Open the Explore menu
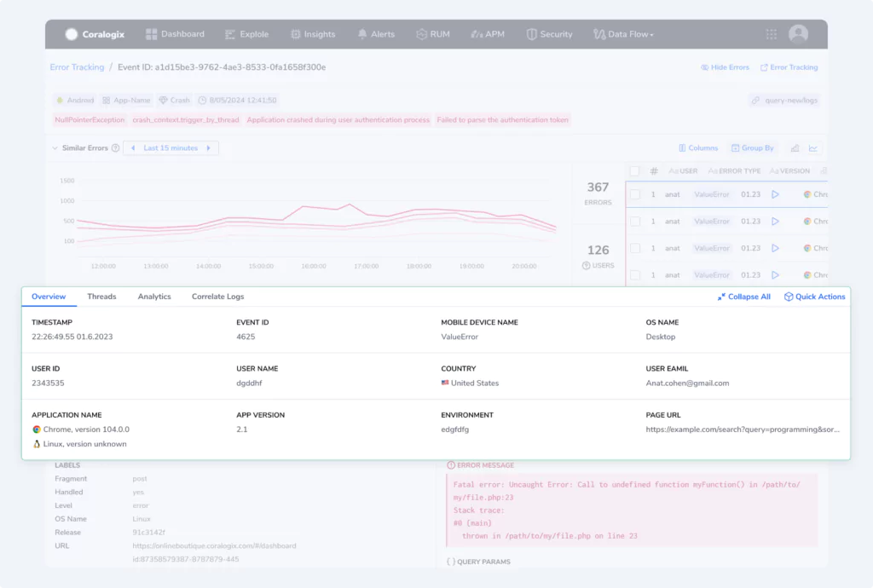The height and width of the screenshot is (588, 873). [246, 34]
